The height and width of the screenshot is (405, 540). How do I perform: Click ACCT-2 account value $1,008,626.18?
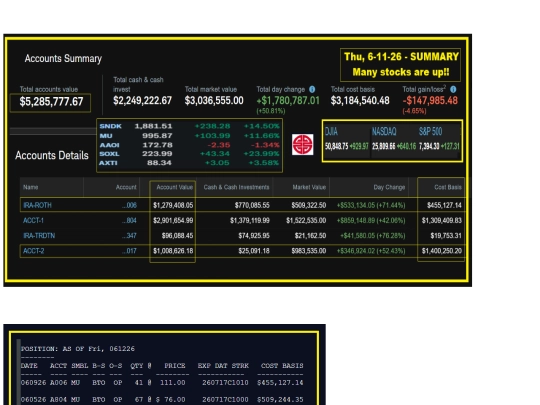pyautogui.click(x=173, y=251)
